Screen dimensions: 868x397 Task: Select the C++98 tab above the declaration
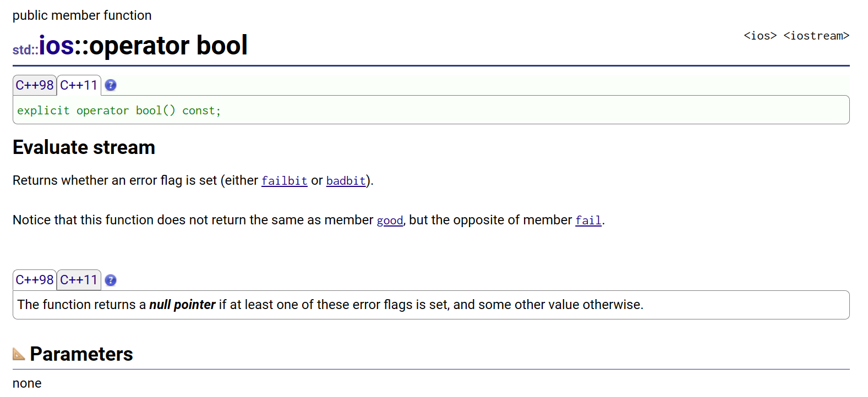click(x=35, y=85)
